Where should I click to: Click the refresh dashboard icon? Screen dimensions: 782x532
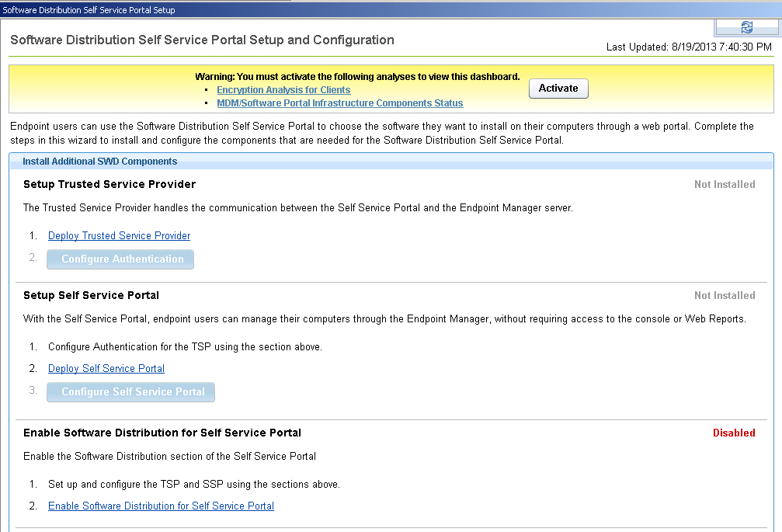tap(746, 27)
